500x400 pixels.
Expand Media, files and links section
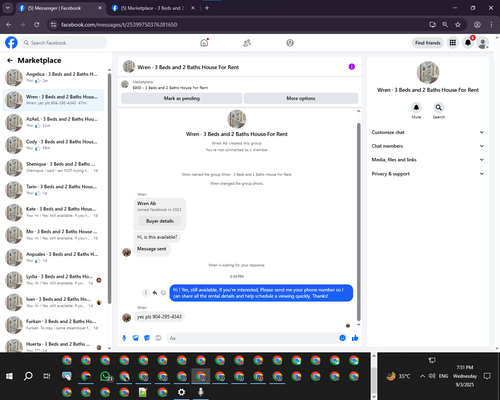pyautogui.click(x=428, y=160)
